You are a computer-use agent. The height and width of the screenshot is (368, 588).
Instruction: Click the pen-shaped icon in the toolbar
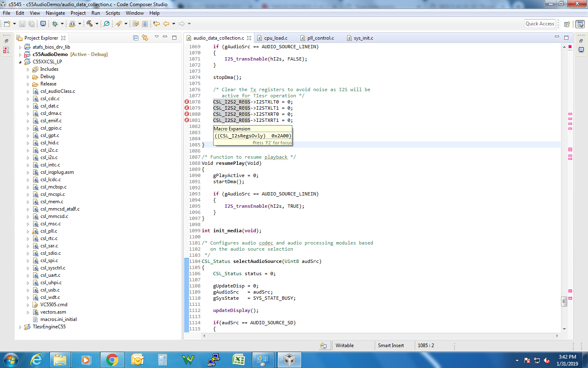118,24
